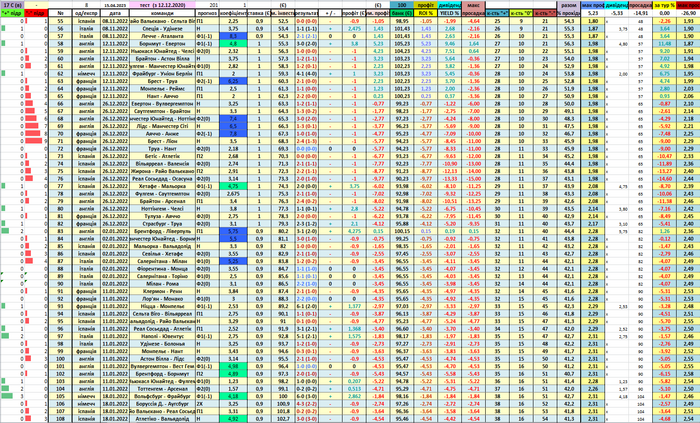Select the blue coefficient cell '7,4'

[x=233, y=119]
